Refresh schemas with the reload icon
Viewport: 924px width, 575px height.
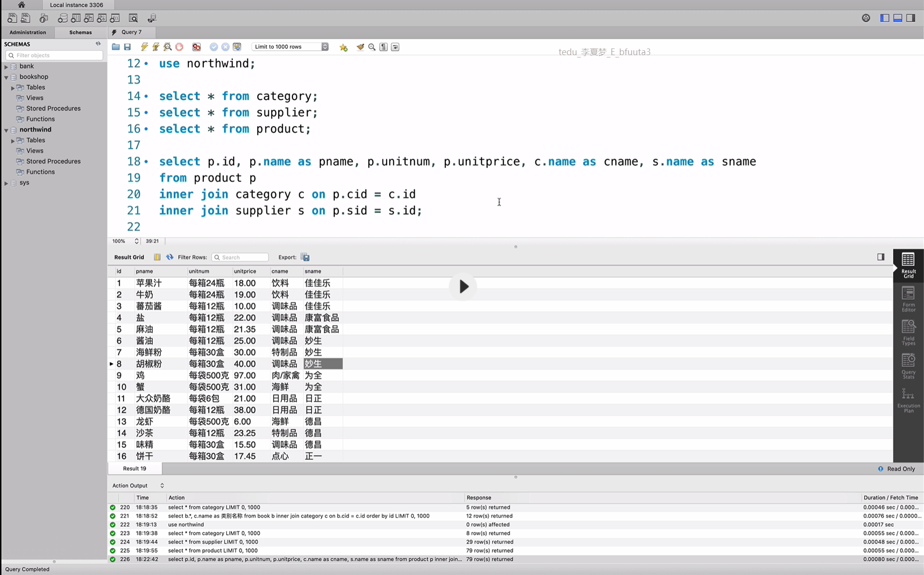coord(98,44)
